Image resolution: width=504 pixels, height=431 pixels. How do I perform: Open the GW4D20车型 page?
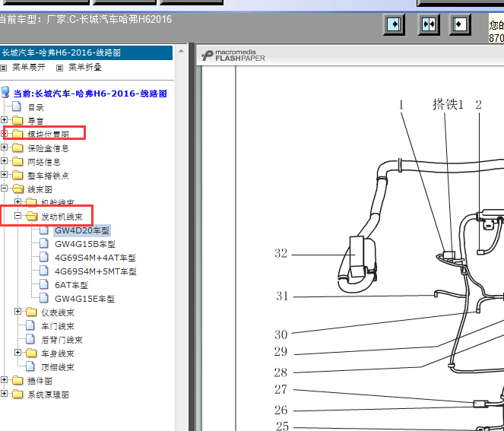82,230
